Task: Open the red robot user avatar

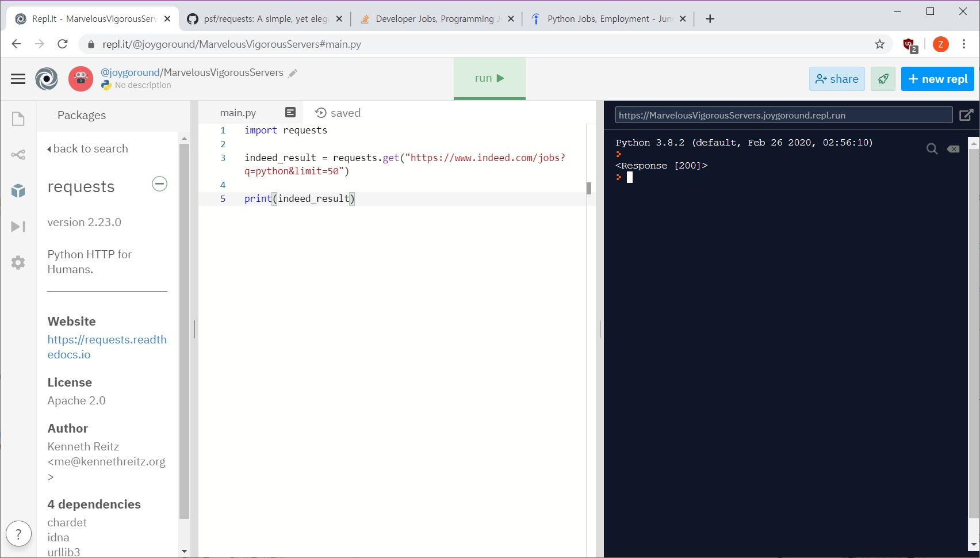Action: point(81,79)
